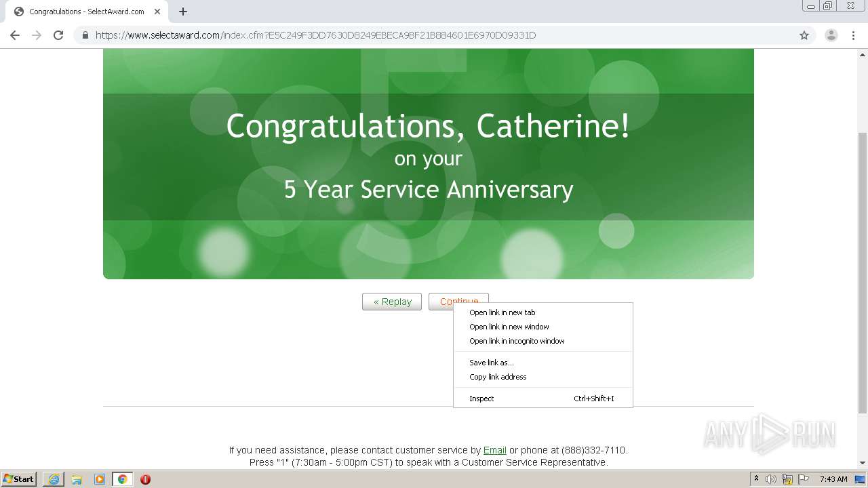The width and height of the screenshot is (868, 488).
Task: Bookmark this page with the star icon
Action: [804, 35]
